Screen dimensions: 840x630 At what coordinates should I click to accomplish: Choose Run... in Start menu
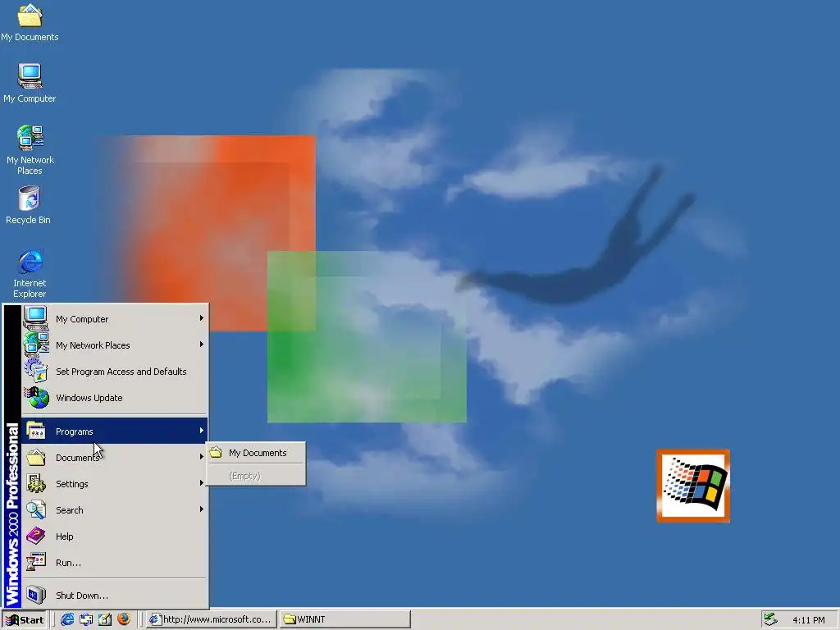(x=114, y=562)
